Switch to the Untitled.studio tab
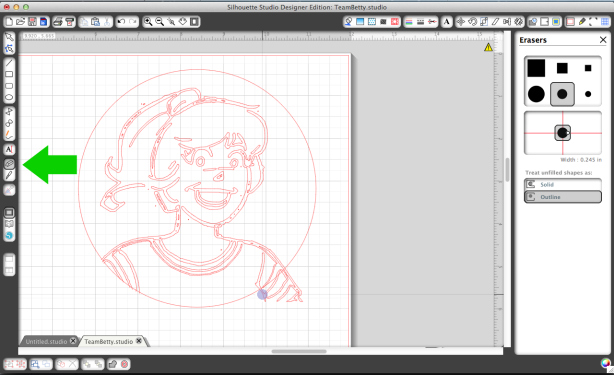Screen dimensions: 614x375 (x=46, y=341)
